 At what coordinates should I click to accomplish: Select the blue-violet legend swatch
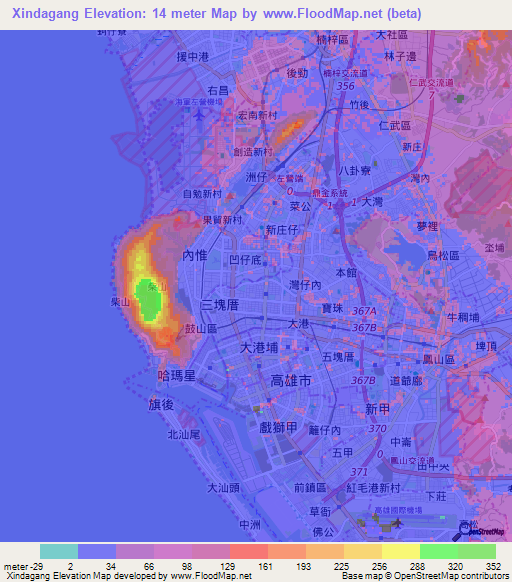[x=97, y=551]
